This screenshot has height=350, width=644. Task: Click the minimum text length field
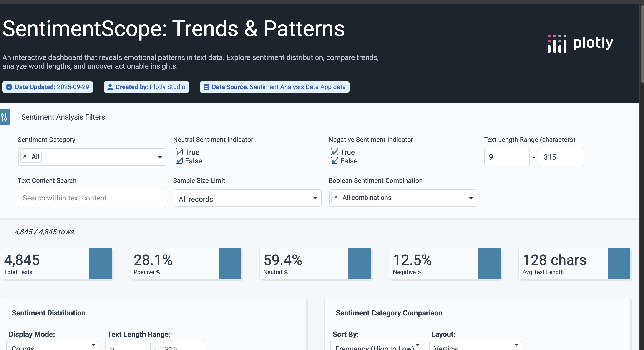pos(506,157)
